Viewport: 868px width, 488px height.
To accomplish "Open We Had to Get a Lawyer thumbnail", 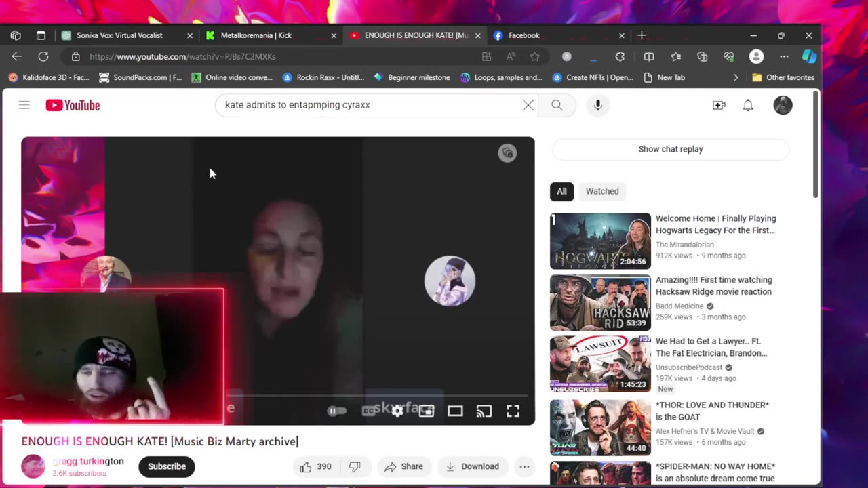I will (600, 364).
